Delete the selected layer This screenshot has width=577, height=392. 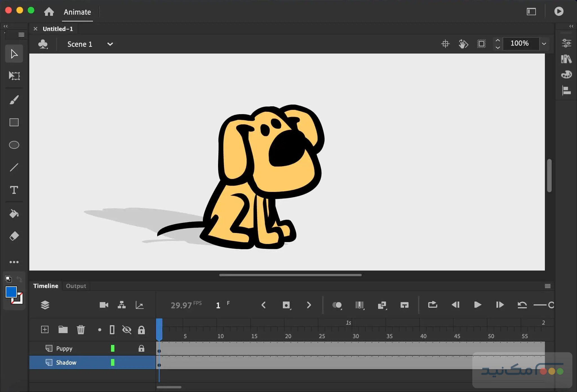81,329
